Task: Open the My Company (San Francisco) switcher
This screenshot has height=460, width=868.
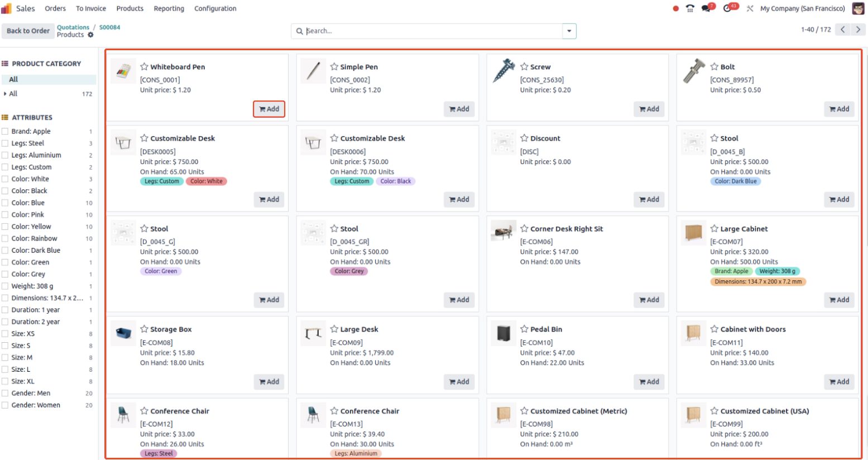Action: 802,8
